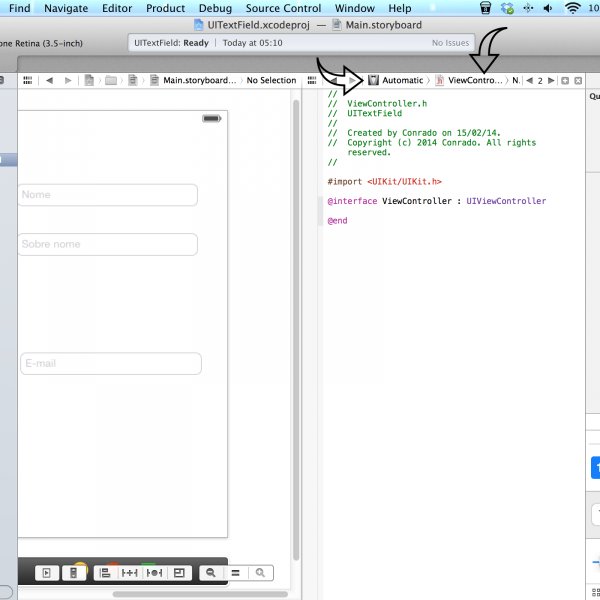Screen dimensions: 600x600
Task: Open the Find menu
Action: [20, 8]
